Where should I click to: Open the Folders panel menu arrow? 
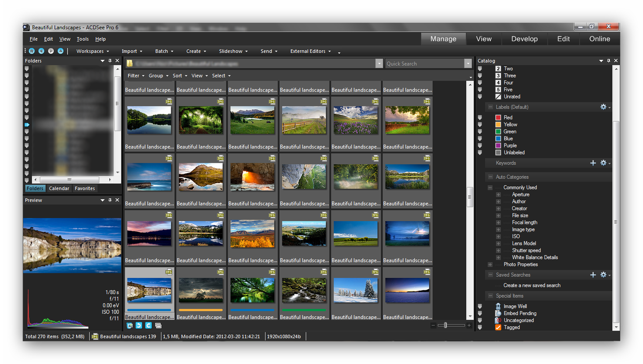click(x=102, y=61)
